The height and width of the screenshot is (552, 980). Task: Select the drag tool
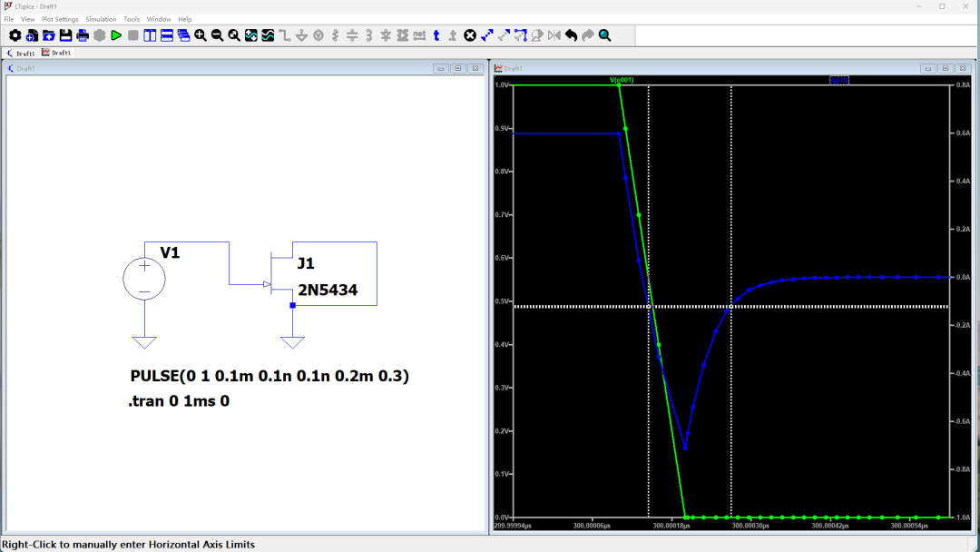[x=521, y=35]
